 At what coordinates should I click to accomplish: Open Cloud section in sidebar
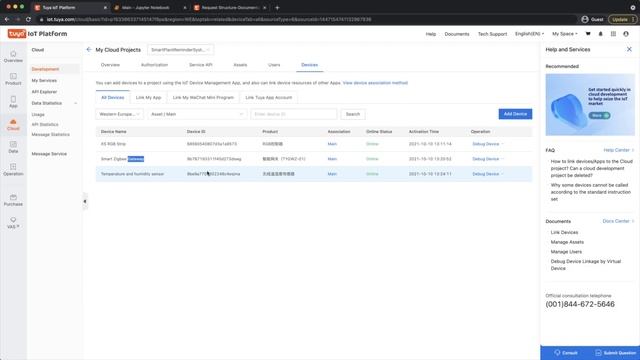pyautogui.click(x=13, y=124)
